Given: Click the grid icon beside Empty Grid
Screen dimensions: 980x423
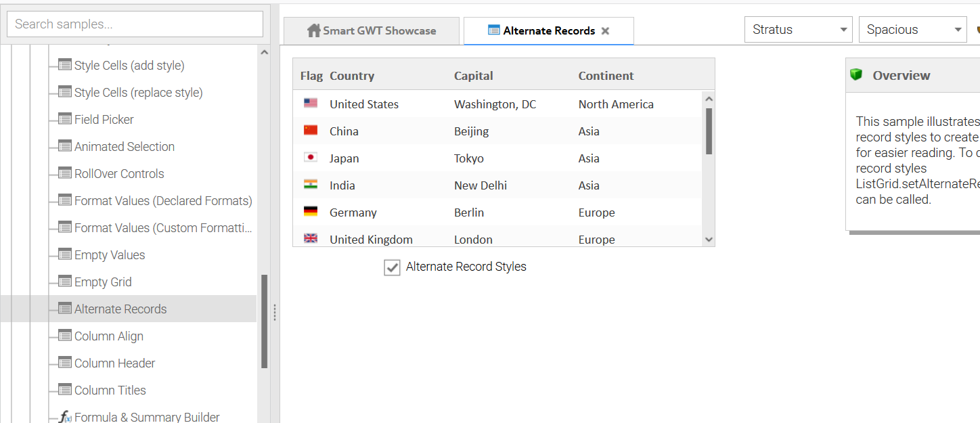Looking at the screenshot, I should (x=65, y=282).
